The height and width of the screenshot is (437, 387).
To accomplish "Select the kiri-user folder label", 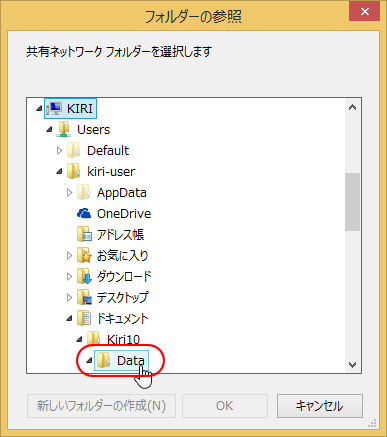I will point(111,171).
